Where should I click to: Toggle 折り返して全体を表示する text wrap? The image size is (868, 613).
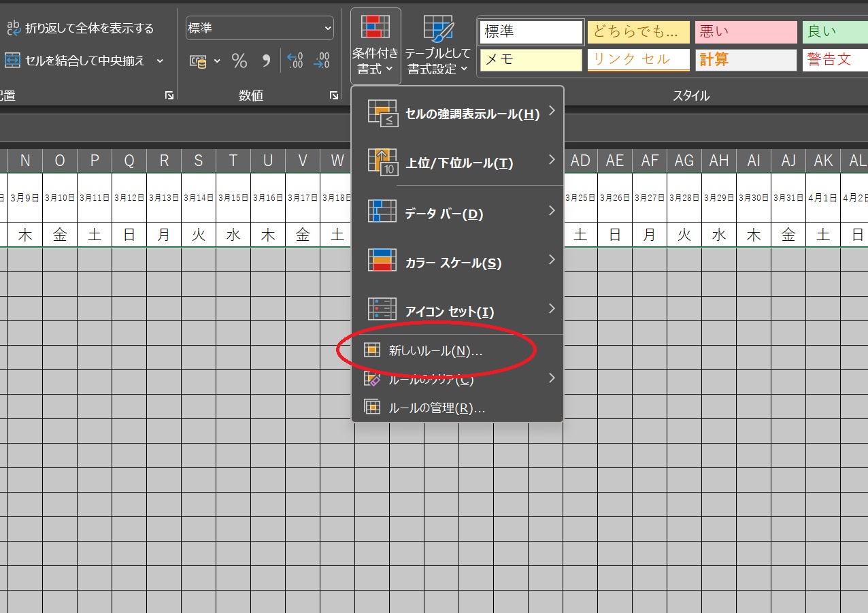click(80, 29)
